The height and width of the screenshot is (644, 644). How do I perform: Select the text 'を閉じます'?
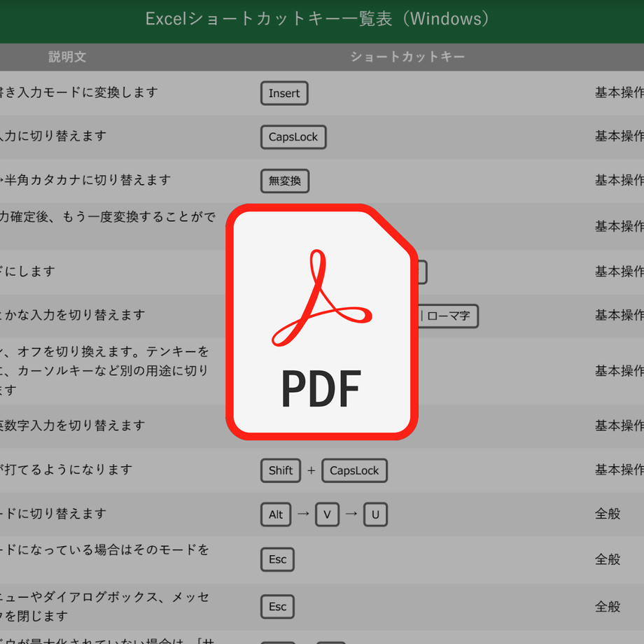36,616
